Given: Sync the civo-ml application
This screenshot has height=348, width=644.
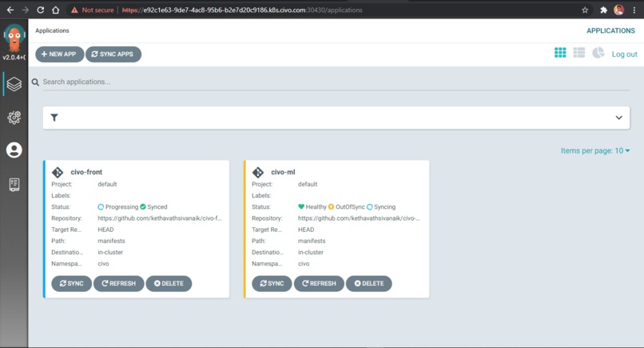Looking at the screenshot, I should (272, 283).
